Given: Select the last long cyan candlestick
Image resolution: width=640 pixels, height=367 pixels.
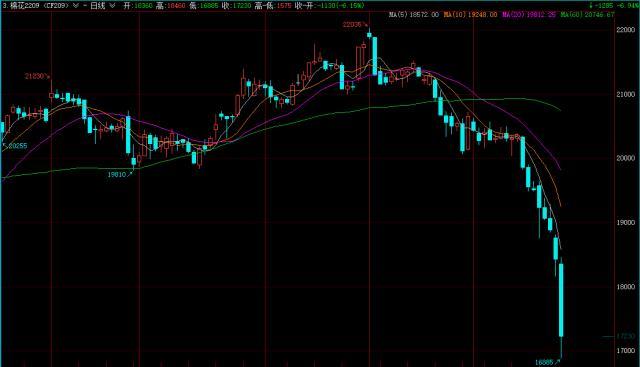Looking at the screenshot, I should coord(561,300).
